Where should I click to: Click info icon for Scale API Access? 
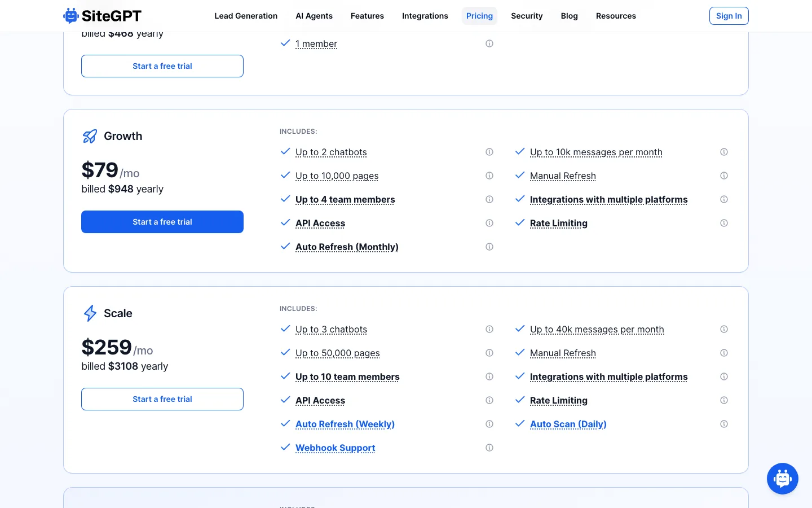pos(489,400)
